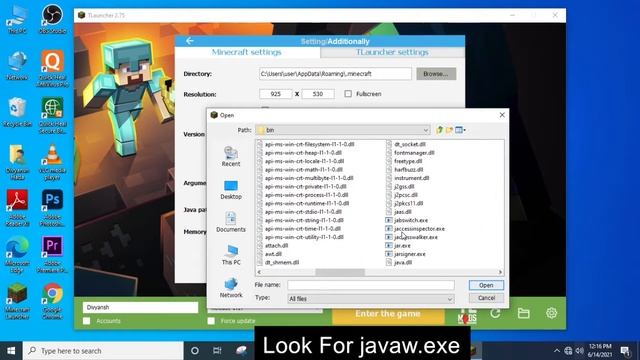Click the File name input field
The width and height of the screenshot is (640, 360).
click(x=371, y=285)
